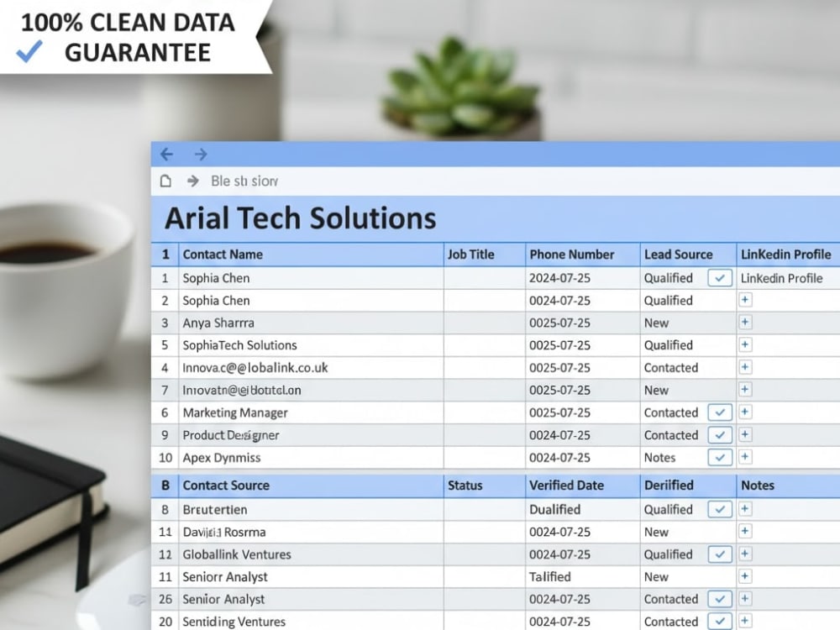The height and width of the screenshot is (630, 840).
Task: Select the 'Globallink Ventures' cell
Action: (311, 554)
